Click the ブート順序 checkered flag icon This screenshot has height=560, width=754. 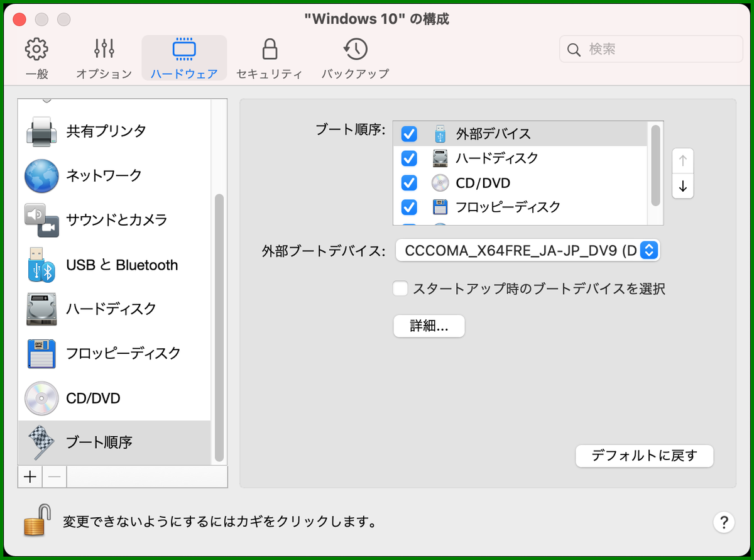pyautogui.click(x=42, y=442)
